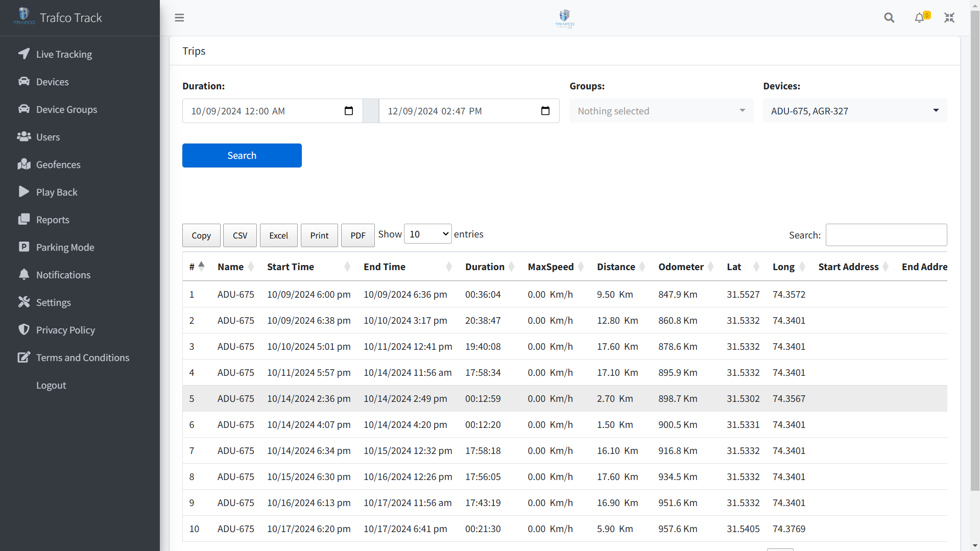Toggle the sidebar with the hamburger menu
Viewport: 980px width, 551px height.
point(179,17)
